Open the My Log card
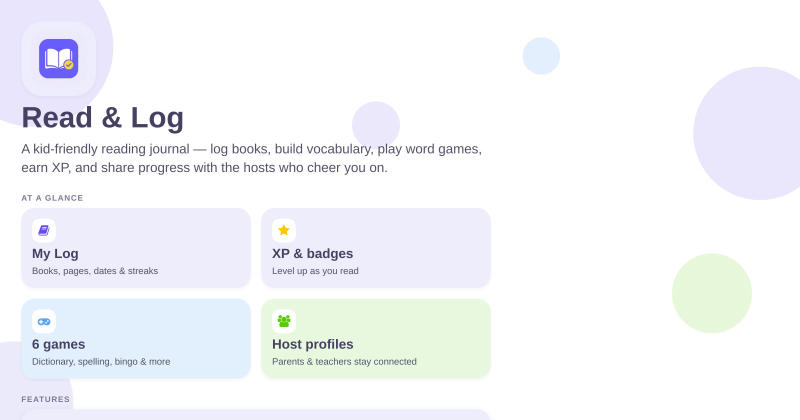 tap(136, 248)
